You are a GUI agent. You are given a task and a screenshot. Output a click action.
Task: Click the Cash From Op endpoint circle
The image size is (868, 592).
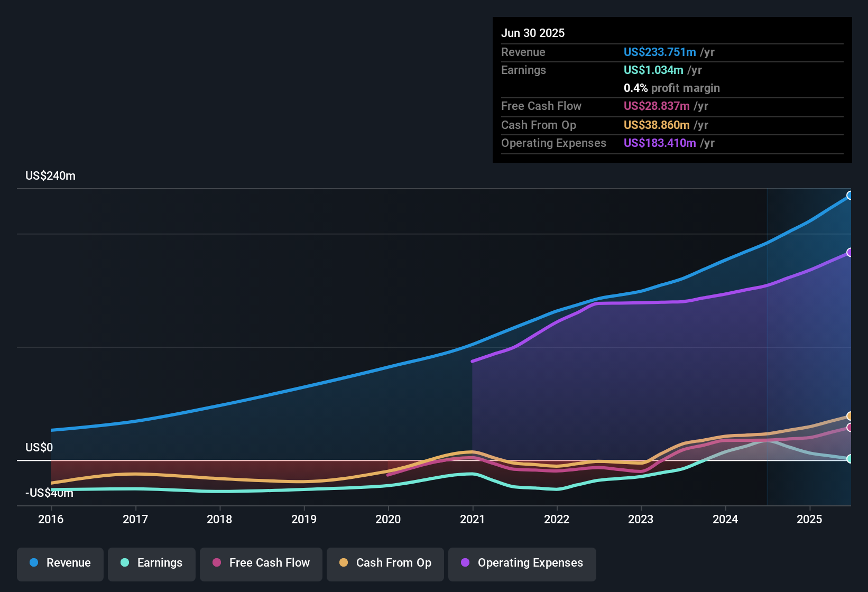click(x=850, y=417)
